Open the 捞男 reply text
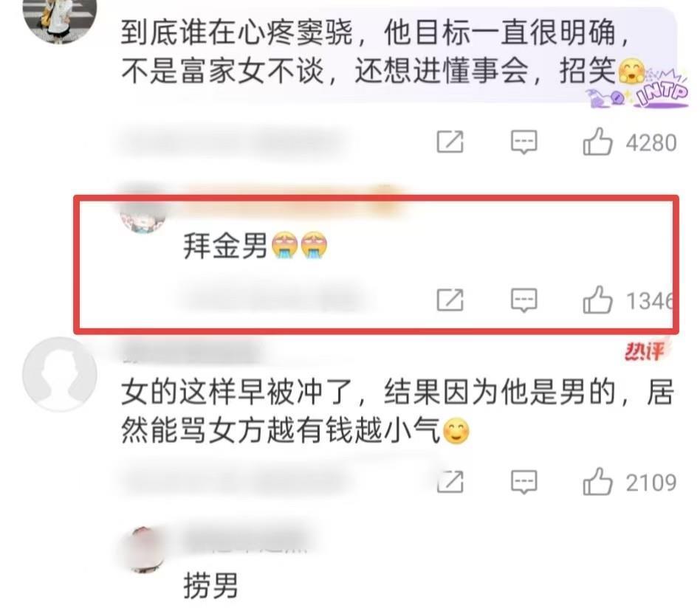 click(x=210, y=585)
